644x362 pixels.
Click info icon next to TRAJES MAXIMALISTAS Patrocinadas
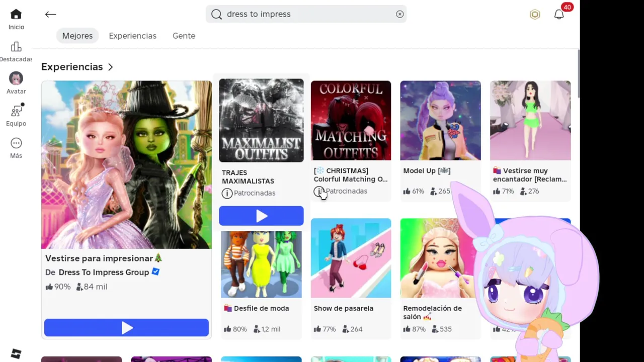tap(227, 193)
